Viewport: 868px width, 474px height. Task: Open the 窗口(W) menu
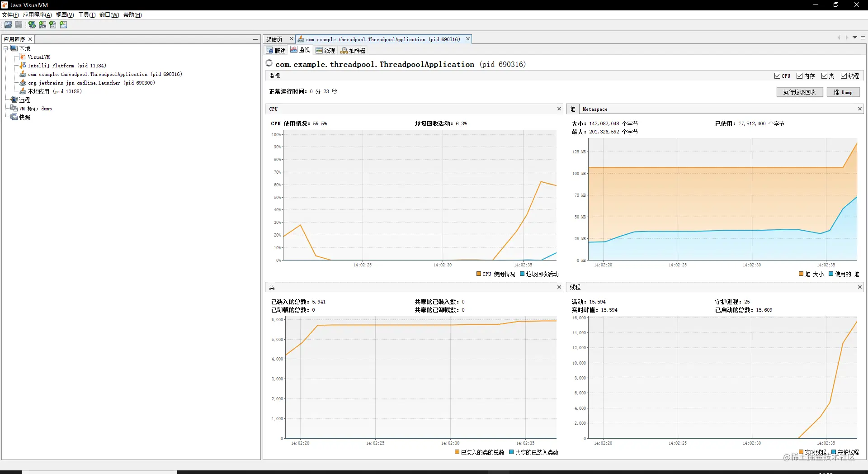point(109,15)
